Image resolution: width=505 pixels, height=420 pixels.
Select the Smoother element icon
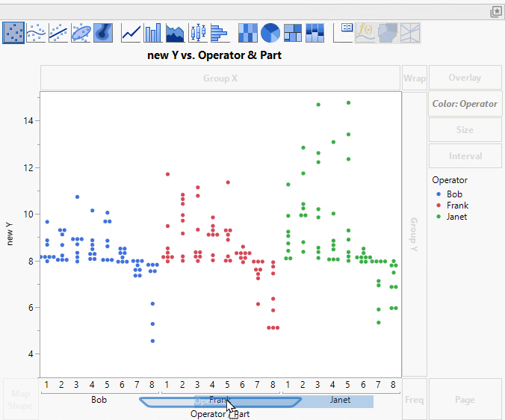click(37, 33)
